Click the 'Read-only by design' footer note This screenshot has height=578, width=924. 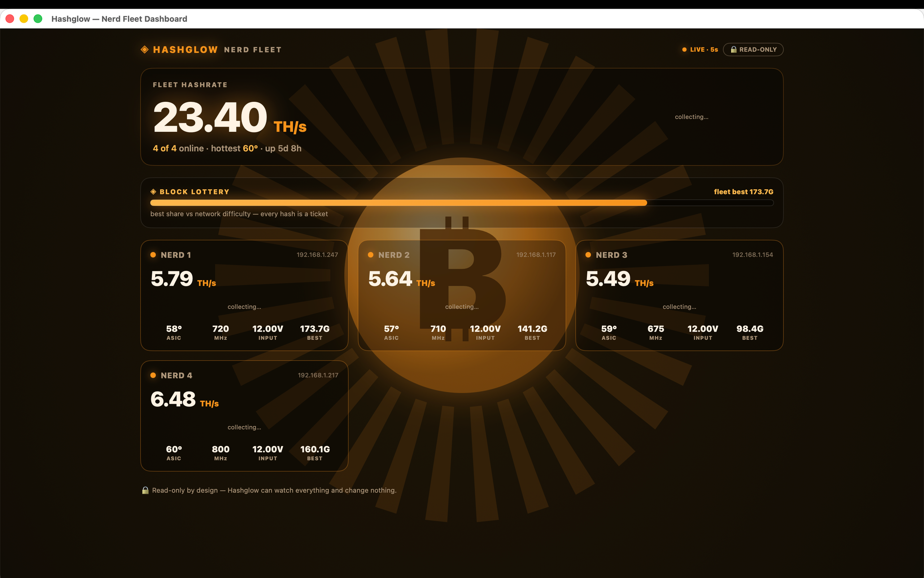pyautogui.click(x=274, y=490)
